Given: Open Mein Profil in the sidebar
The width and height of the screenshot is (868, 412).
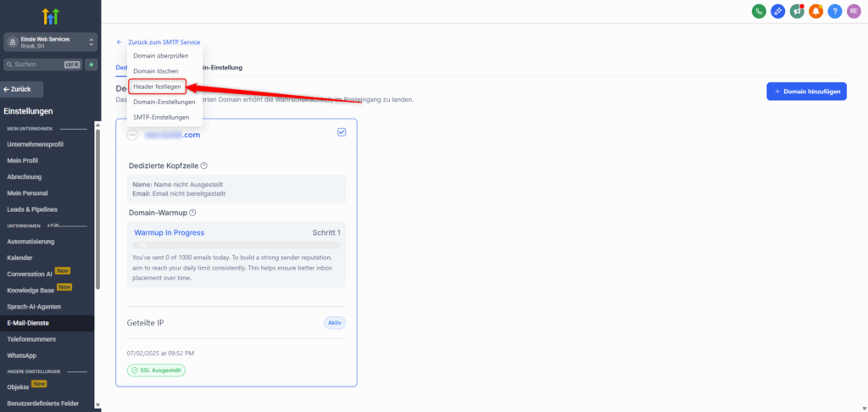Looking at the screenshot, I should (23, 160).
